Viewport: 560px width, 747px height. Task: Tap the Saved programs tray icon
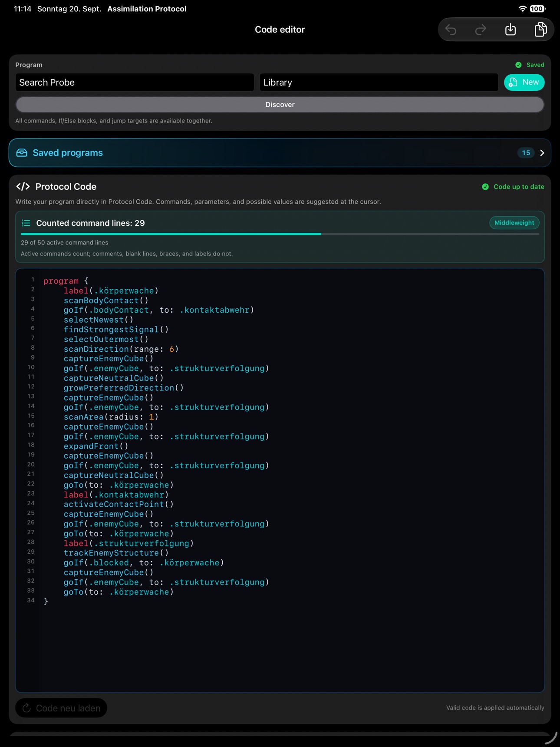click(x=22, y=153)
